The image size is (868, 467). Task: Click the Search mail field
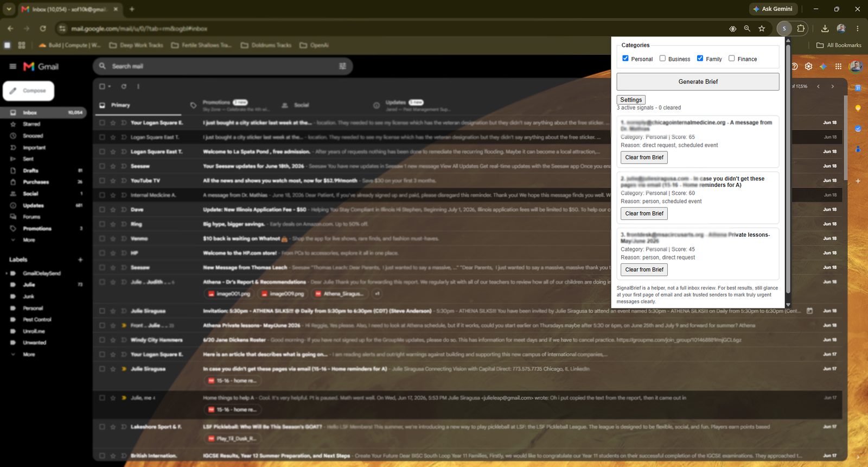click(x=222, y=66)
